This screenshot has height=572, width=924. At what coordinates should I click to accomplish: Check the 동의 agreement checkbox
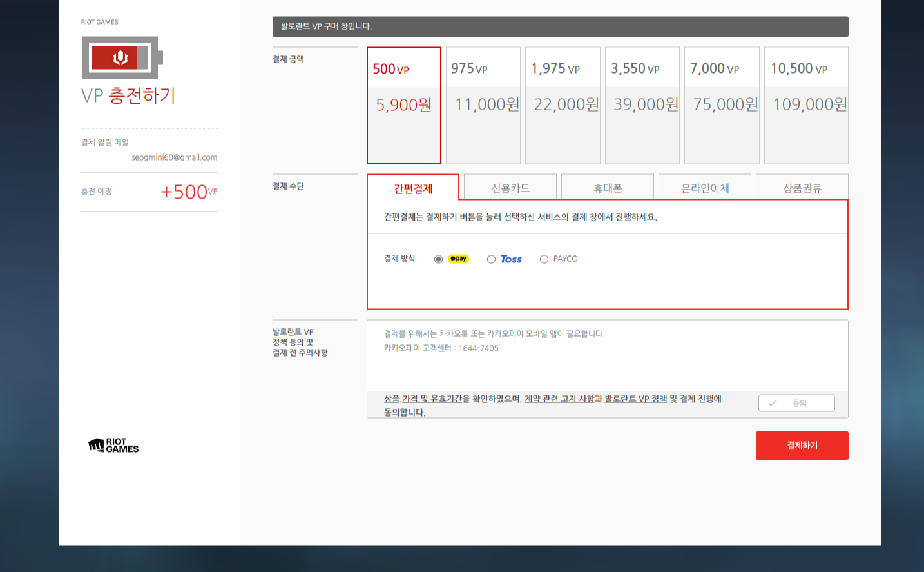tap(796, 403)
